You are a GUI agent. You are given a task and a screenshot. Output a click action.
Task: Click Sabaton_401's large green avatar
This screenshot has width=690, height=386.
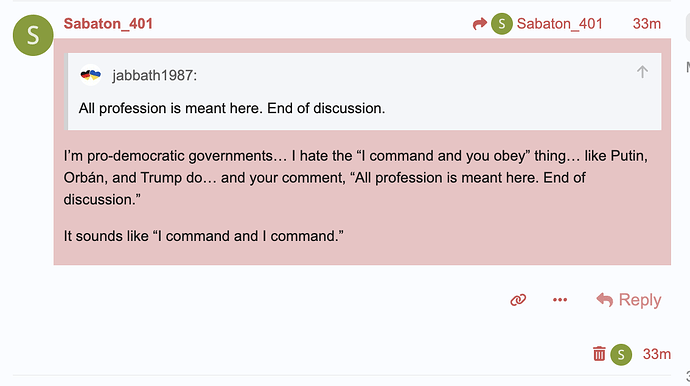pyautogui.click(x=33, y=35)
